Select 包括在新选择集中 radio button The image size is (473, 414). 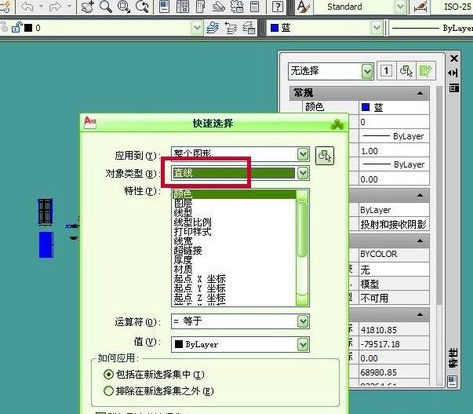click(108, 374)
